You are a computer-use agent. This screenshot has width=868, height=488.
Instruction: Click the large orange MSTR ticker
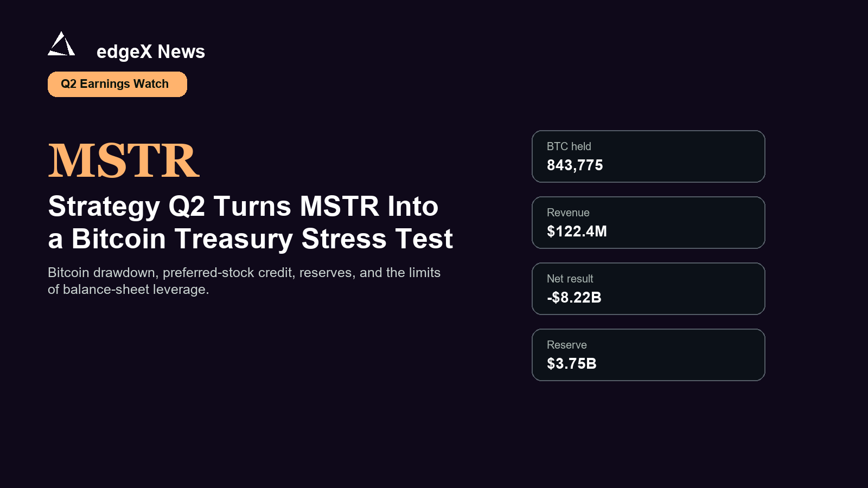pos(124,160)
